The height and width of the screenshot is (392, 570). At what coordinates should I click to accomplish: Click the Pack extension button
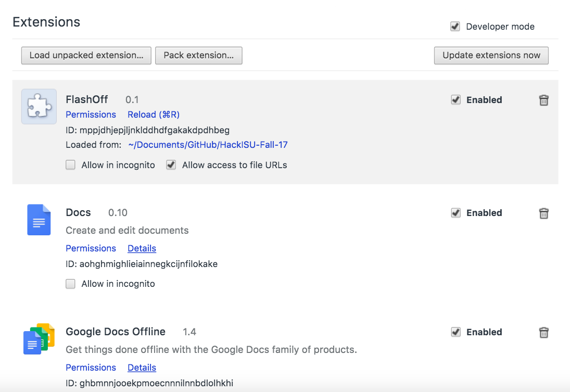[x=198, y=56]
